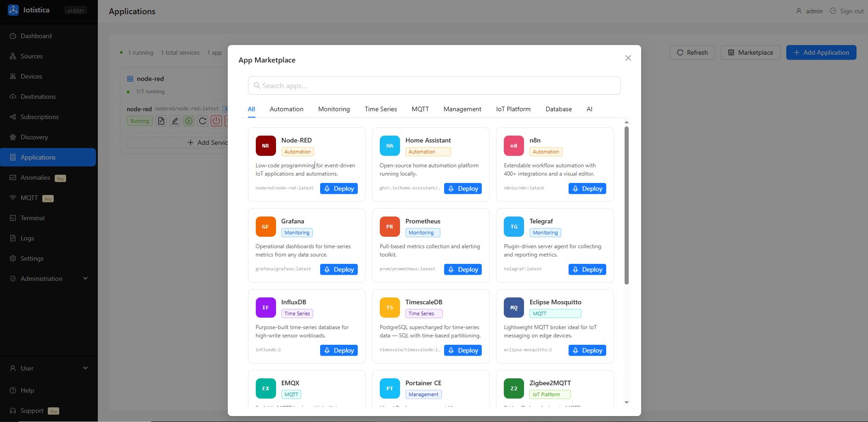Click the marketplace list scrollbar thumb
This screenshot has height=422, width=868.
(x=626, y=205)
